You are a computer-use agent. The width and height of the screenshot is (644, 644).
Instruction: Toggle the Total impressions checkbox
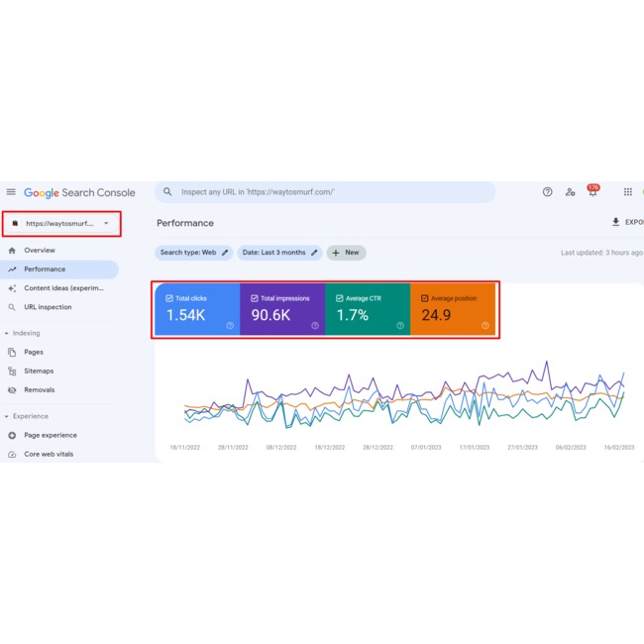point(255,298)
